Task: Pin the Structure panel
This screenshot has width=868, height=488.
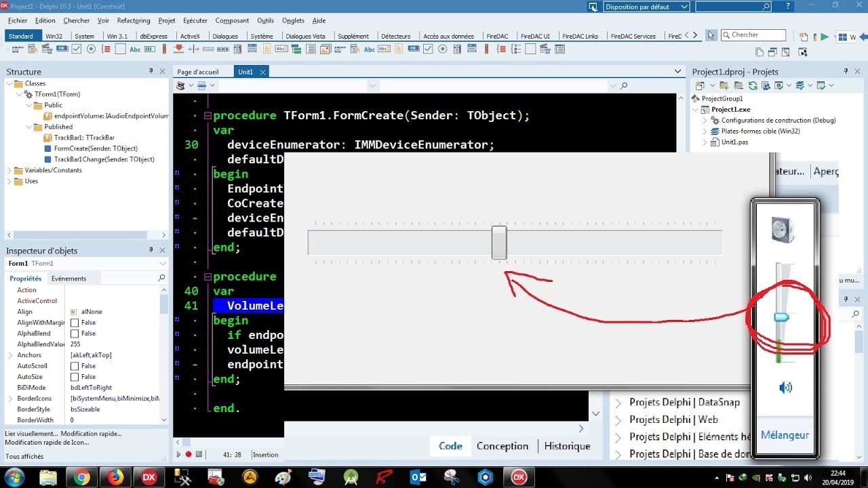Action: [151, 71]
